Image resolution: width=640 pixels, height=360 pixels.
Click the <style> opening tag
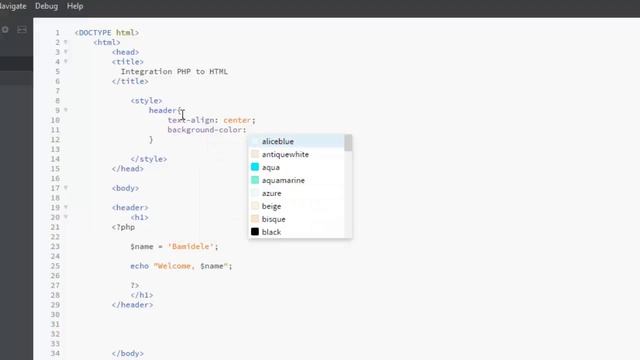(x=146, y=100)
